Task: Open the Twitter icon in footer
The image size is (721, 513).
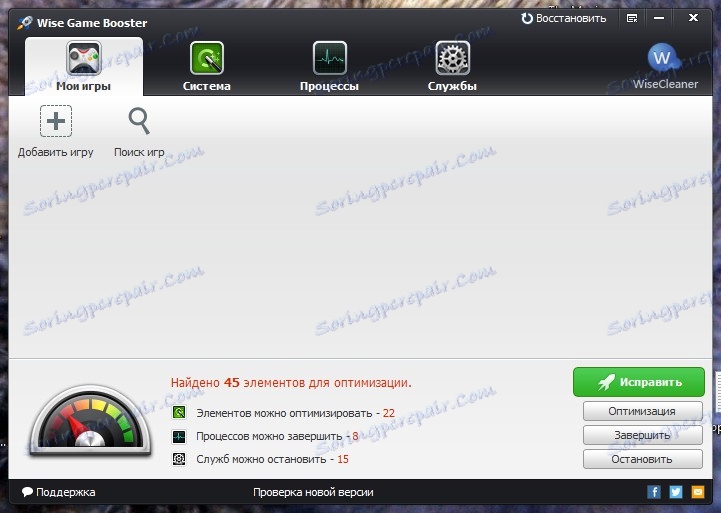Action: (x=675, y=492)
